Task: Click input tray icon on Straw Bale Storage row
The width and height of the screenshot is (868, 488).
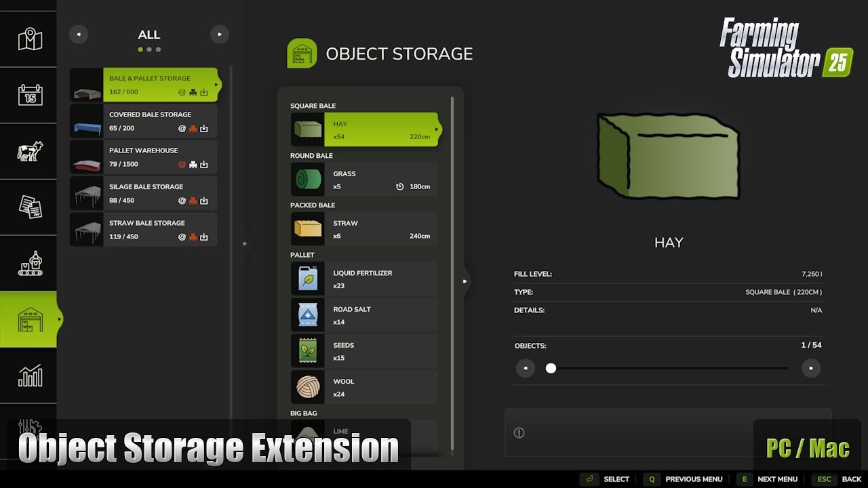Action: pyautogui.click(x=203, y=237)
